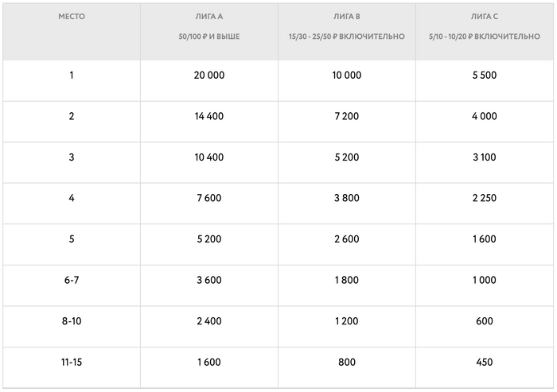Click the ЛИГА C column header
557x392 pixels.
click(x=484, y=16)
